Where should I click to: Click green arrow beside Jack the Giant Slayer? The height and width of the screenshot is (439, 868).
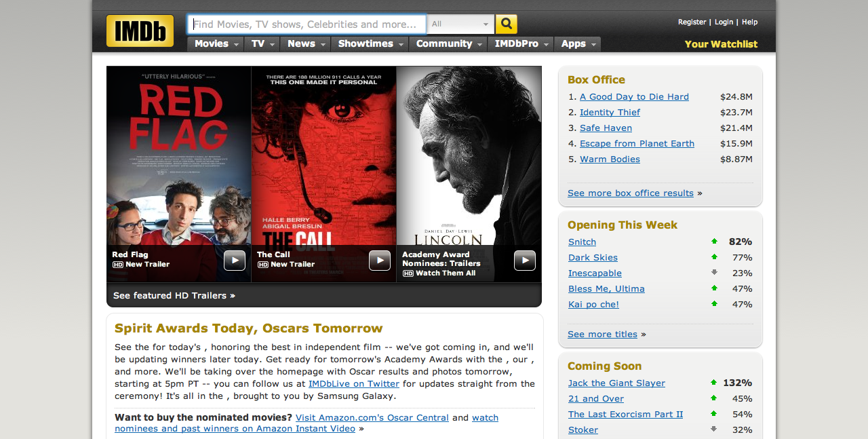tap(714, 383)
